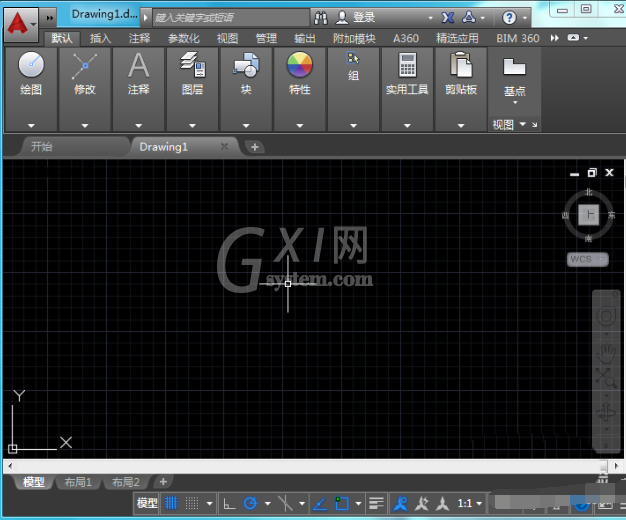Open the 开始 file tab

click(75, 147)
